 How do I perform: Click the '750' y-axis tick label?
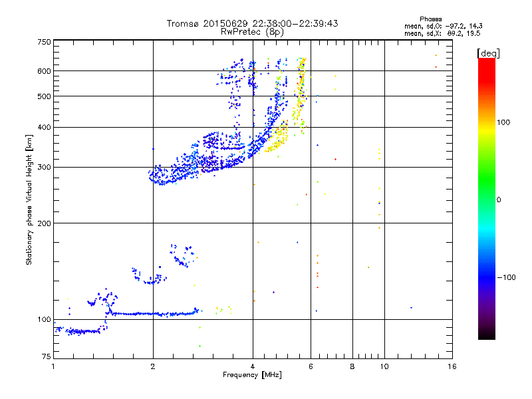tap(44, 42)
